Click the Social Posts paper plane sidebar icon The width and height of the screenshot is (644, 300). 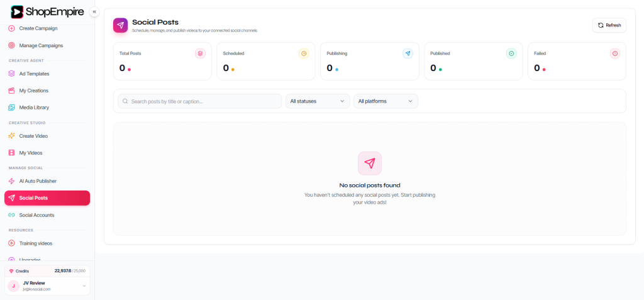(11, 197)
